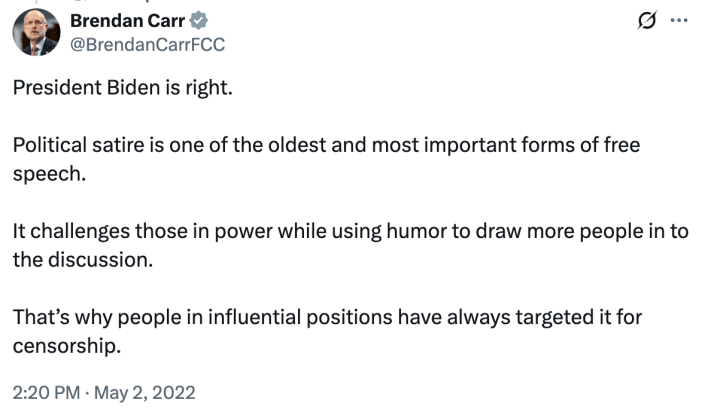Click the Grok slashed-circle icon
This screenshot has width=705, height=415.
646,22
